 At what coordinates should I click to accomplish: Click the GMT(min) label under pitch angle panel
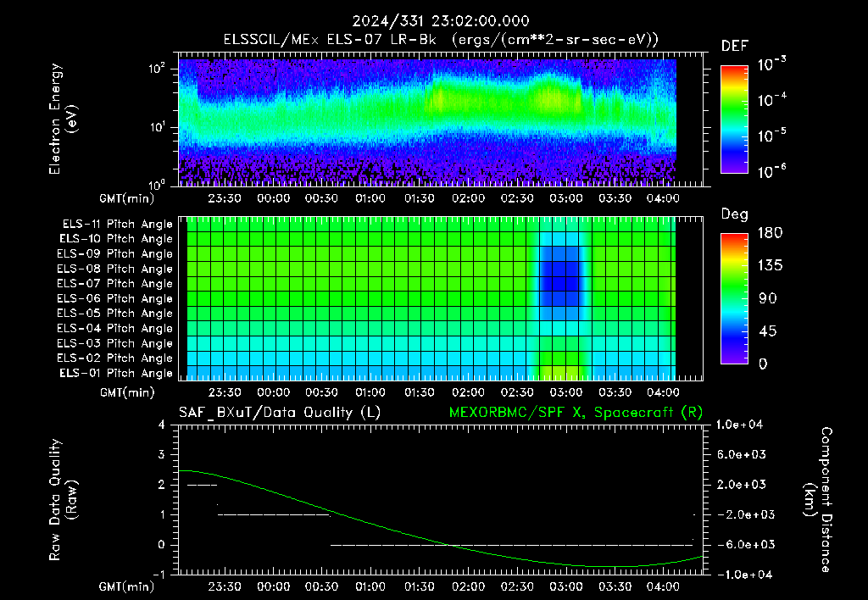127,393
